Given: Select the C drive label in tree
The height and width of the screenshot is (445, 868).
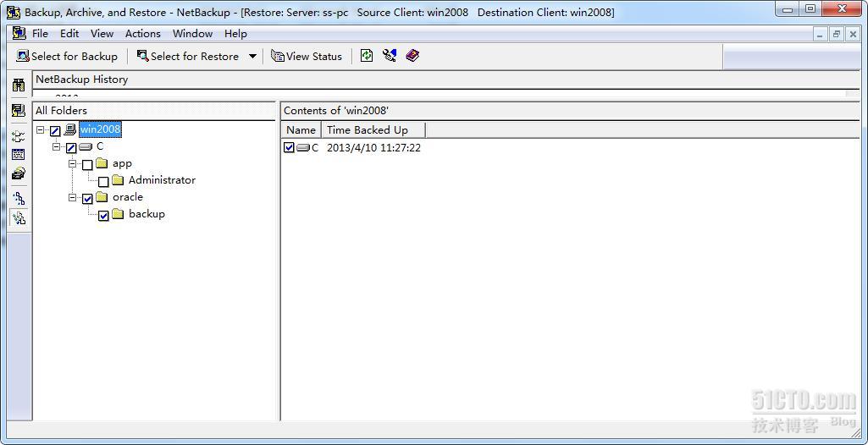Looking at the screenshot, I should (100, 146).
